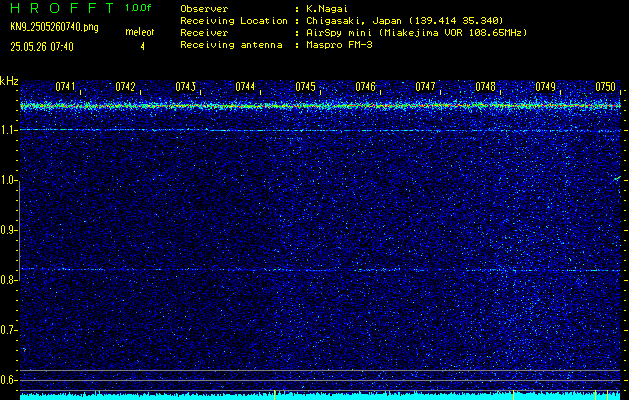
Task: Click the 0742 time marker
Action: coord(125,86)
